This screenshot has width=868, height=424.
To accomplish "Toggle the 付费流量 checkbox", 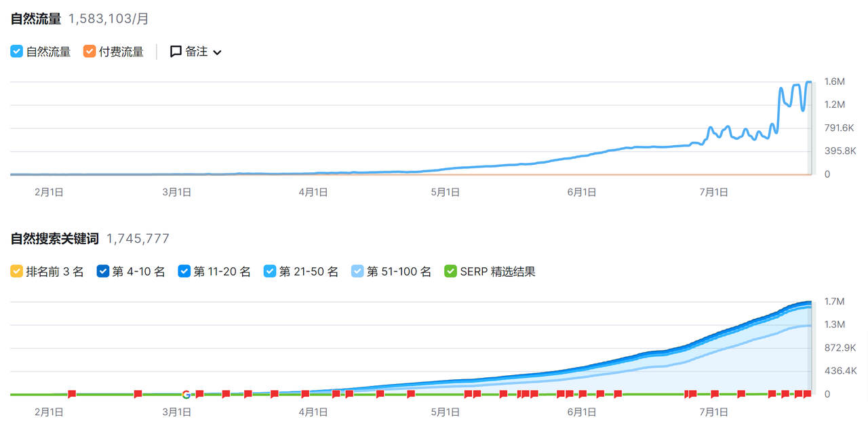I will [x=90, y=52].
